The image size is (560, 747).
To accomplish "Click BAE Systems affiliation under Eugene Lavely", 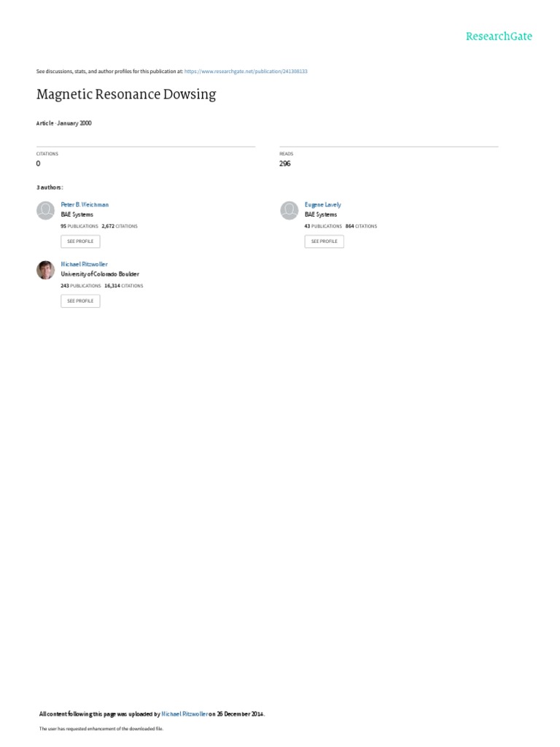I will (x=321, y=214).
